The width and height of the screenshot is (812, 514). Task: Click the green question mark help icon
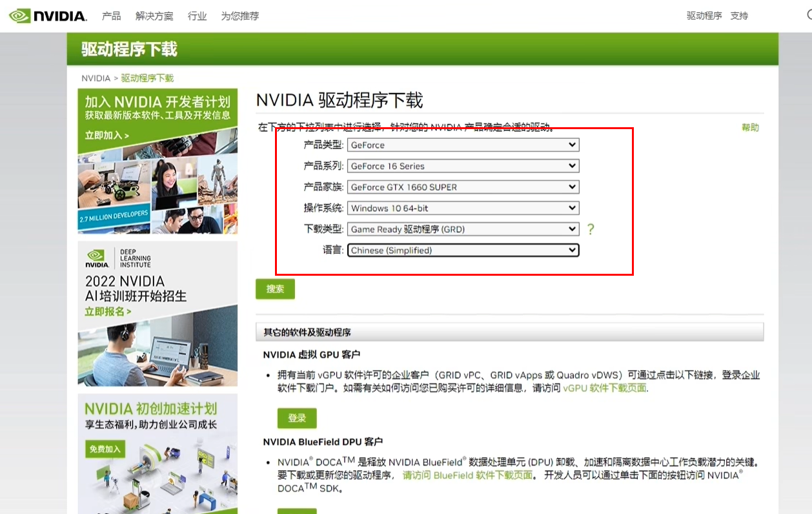pyautogui.click(x=591, y=229)
